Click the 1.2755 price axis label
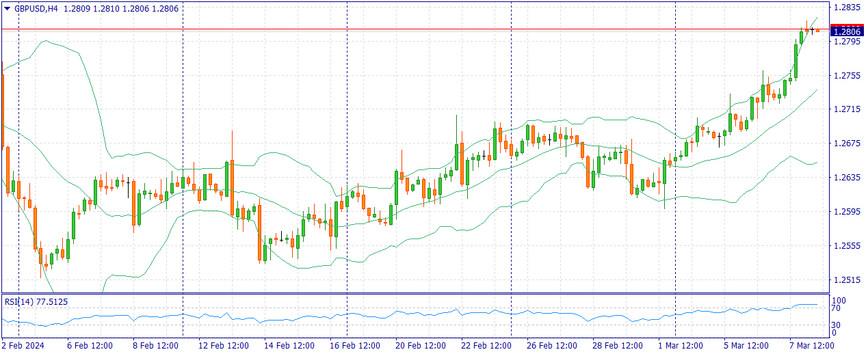Screen dimensions: 868x354 (x=847, y=75)
